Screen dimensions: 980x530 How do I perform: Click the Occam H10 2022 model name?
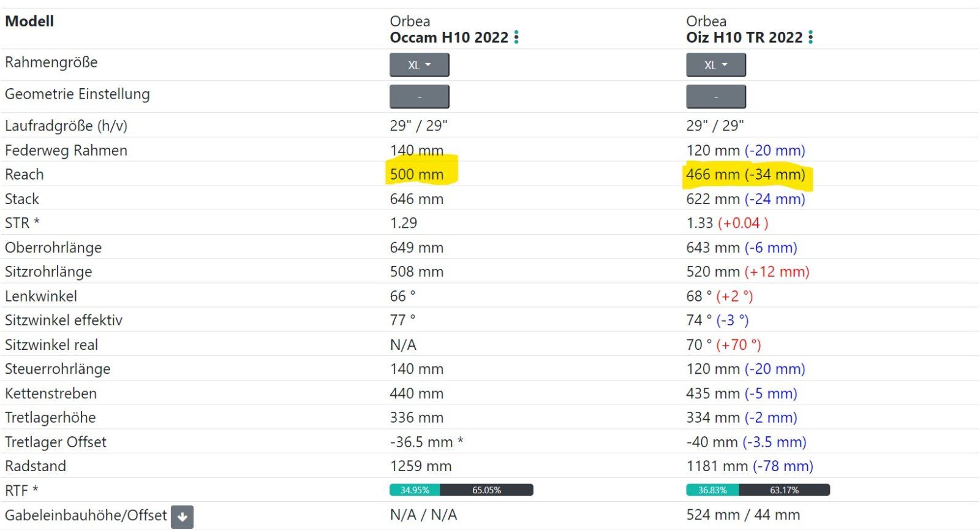tap(449, 37)
